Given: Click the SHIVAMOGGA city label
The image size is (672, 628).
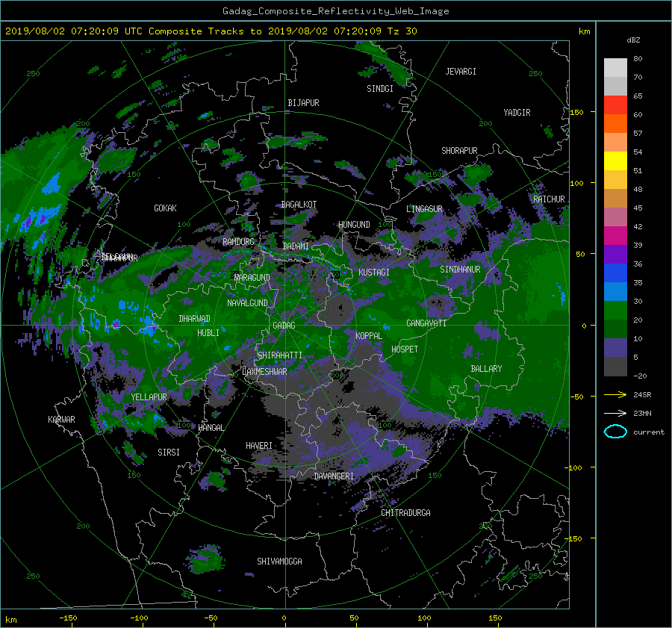Looking at the screenshot, I should 279,561.
